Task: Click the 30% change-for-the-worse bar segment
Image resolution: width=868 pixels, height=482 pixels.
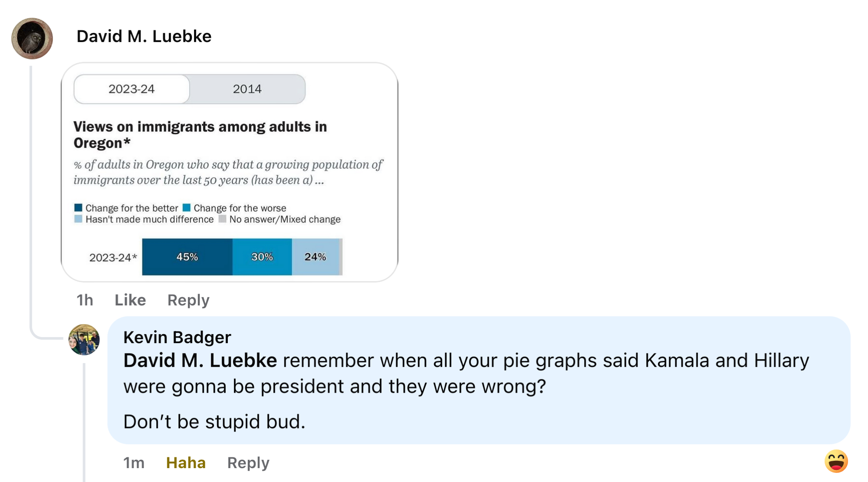Action: (262, 257)
